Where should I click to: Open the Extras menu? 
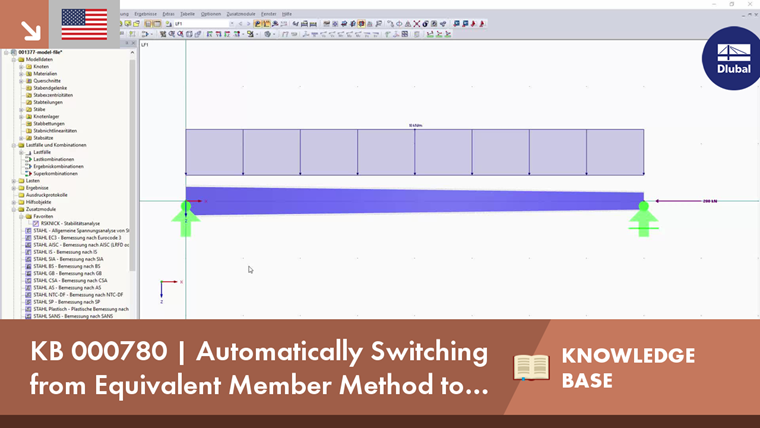169,14
